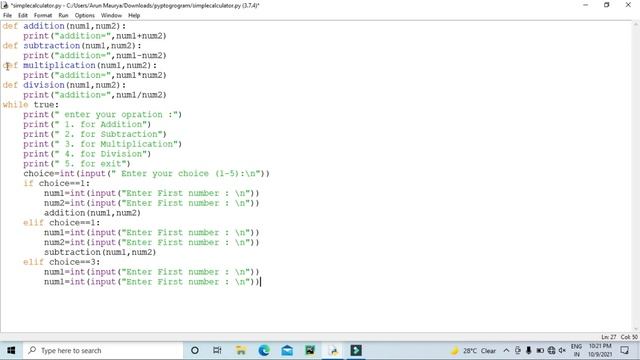Open the Mail app on the taskbar
This screenshot has height=360, width=640.
click(x=287, y=350)
